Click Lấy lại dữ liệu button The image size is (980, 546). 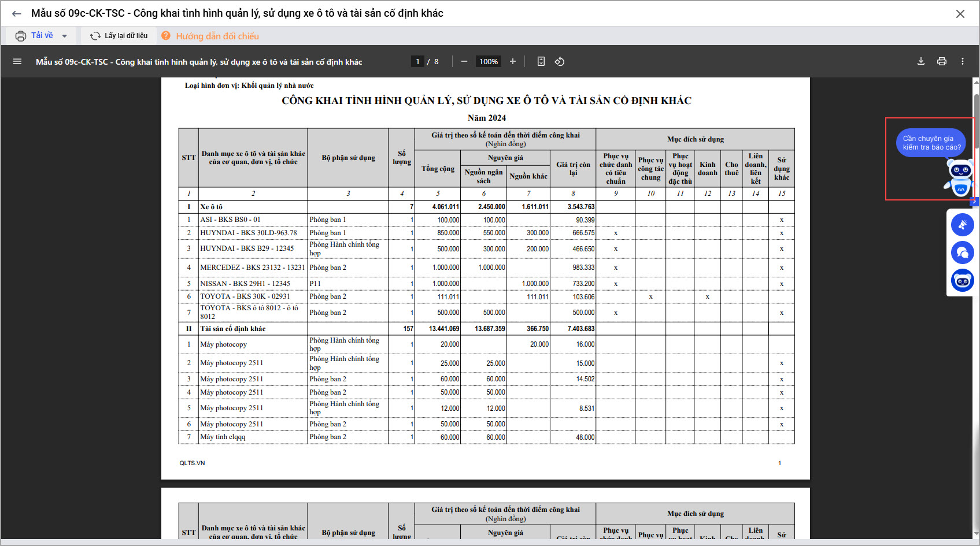point(119,36)
